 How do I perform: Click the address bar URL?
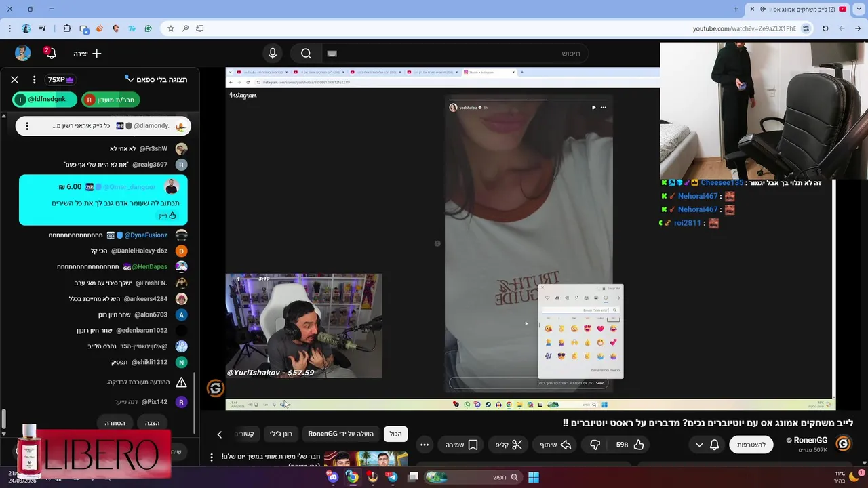coord(745,28)
